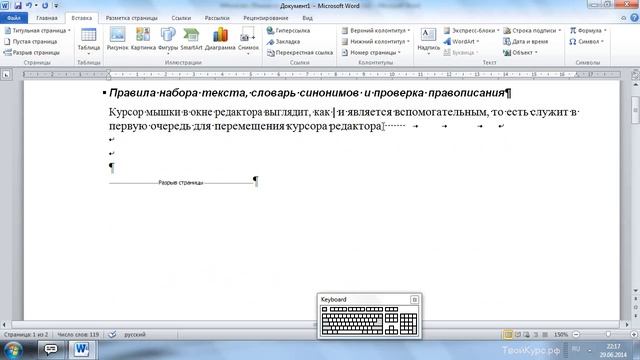Viewport: 640px width, 360px height.
Task: Click the RU language indicator in system tray
Action: (576, 349)
